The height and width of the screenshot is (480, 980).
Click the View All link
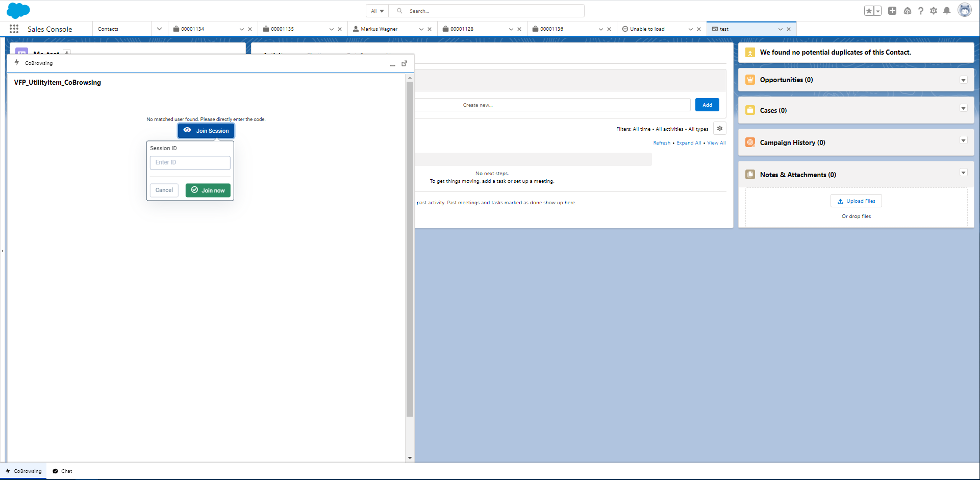pyautogui.click(x=716, y=143)
